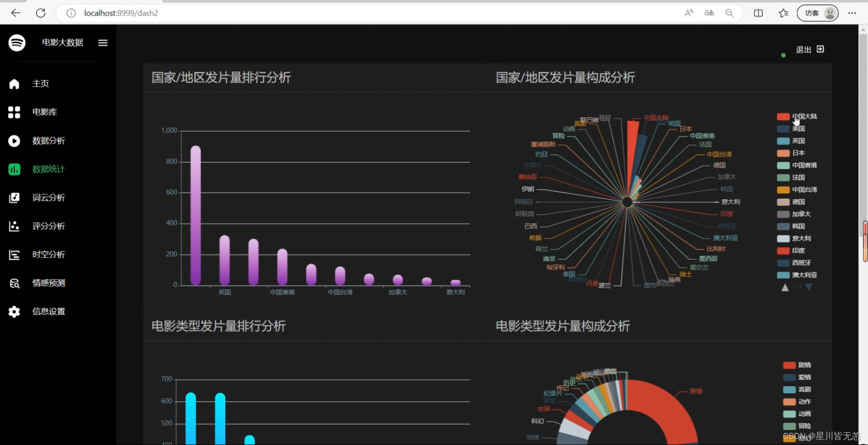Toggle 爱情 legend entry in genre chart

[797, 378]
